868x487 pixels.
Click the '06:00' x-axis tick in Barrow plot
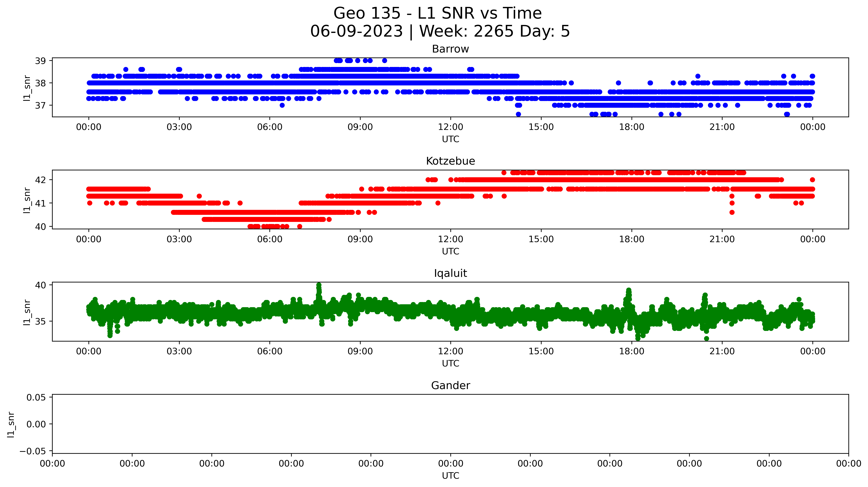[x=270, y=127]
